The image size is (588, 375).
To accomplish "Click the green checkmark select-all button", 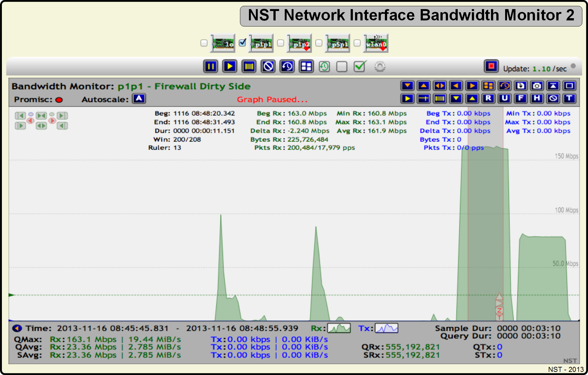I will pyautogui.click(x=360, y=66).
